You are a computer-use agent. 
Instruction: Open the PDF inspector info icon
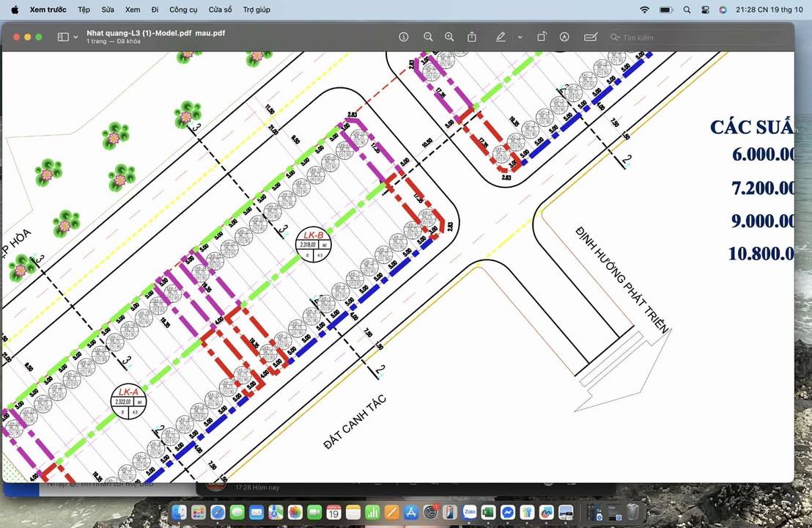click(403, 37)
